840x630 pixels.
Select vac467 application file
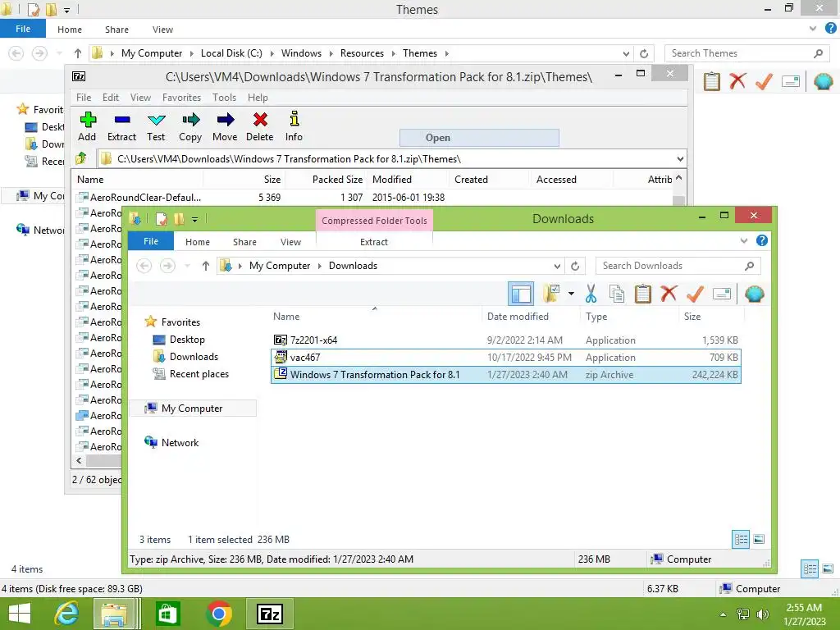[506, 358]
